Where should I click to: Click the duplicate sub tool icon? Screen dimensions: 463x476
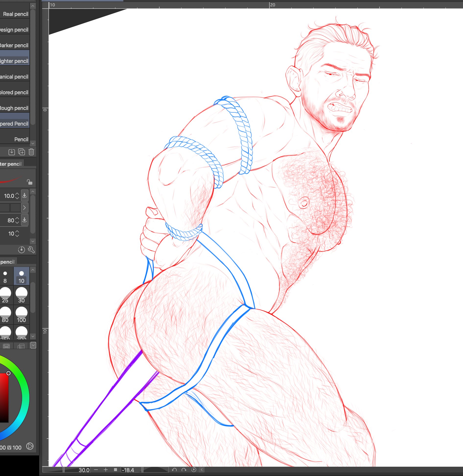click(x=22, y=152)
